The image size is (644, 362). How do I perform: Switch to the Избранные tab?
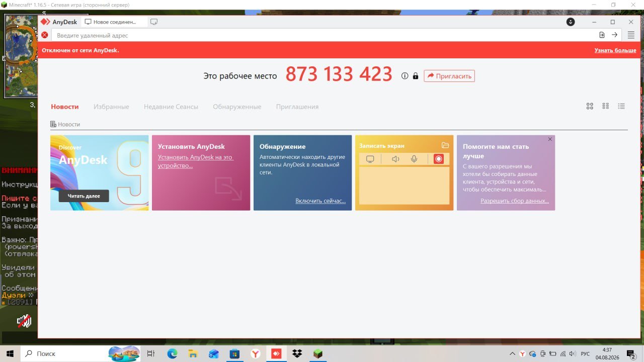click(111, 107)
